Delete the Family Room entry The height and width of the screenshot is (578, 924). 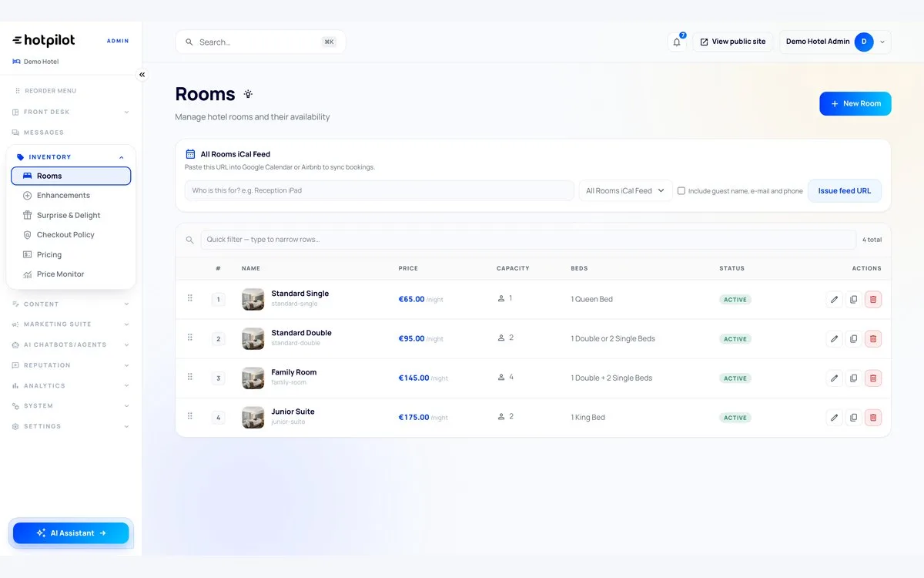coord(873,378)
